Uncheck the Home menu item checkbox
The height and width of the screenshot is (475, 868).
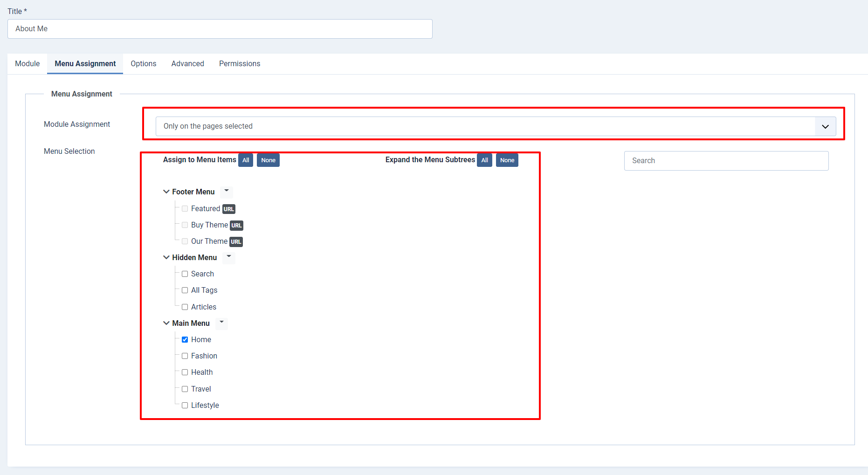185,340
